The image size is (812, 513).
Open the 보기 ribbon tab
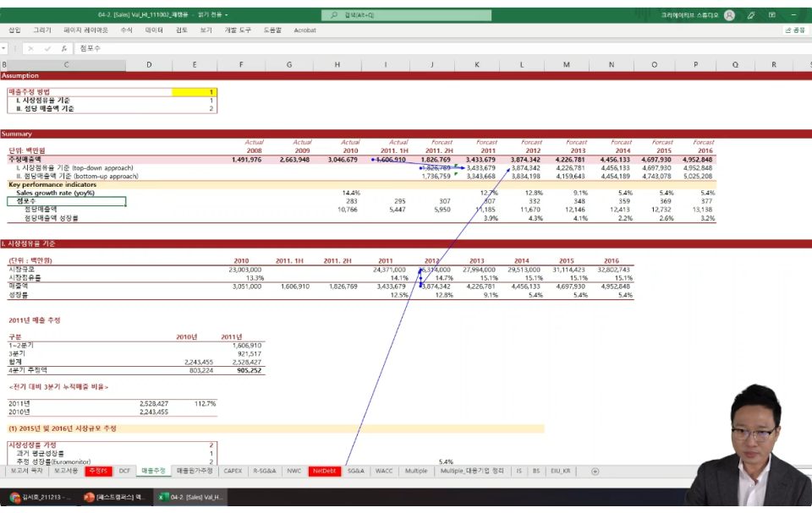point(206,30)
